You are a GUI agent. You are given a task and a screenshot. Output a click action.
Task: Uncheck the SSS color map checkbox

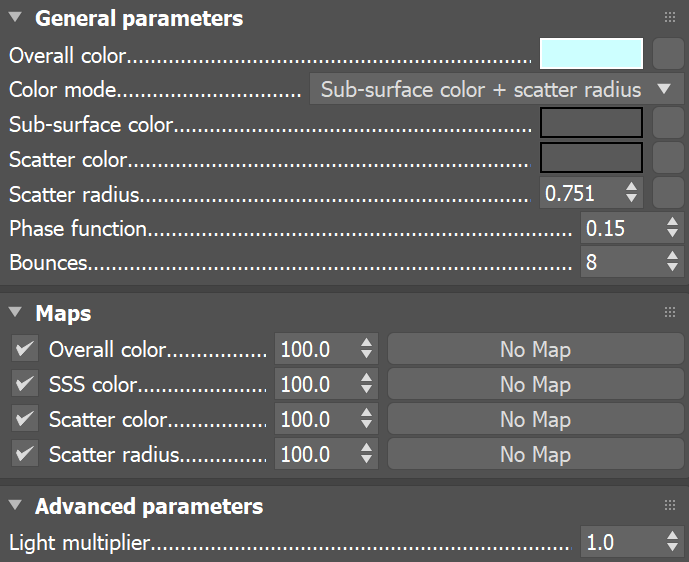click(25, 384)
